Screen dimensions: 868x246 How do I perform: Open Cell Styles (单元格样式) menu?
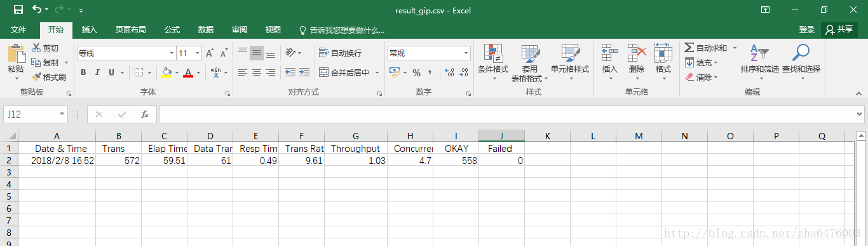570,62
